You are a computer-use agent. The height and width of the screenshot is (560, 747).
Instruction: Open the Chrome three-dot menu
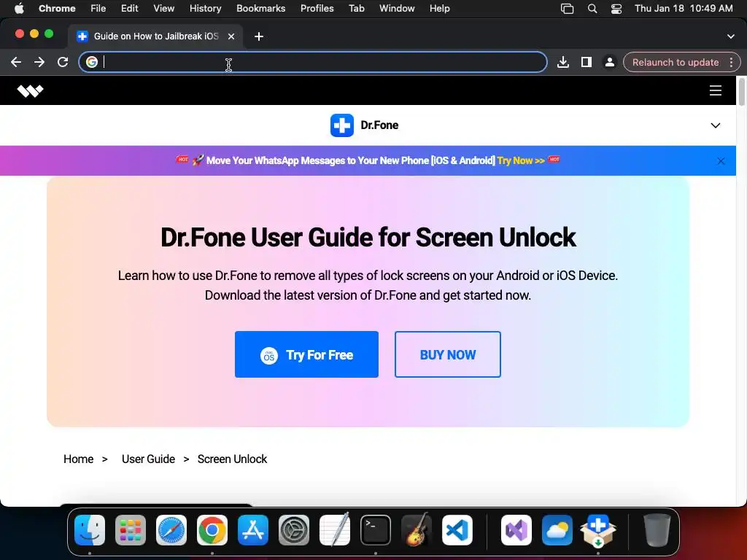[x=731, y=63]
